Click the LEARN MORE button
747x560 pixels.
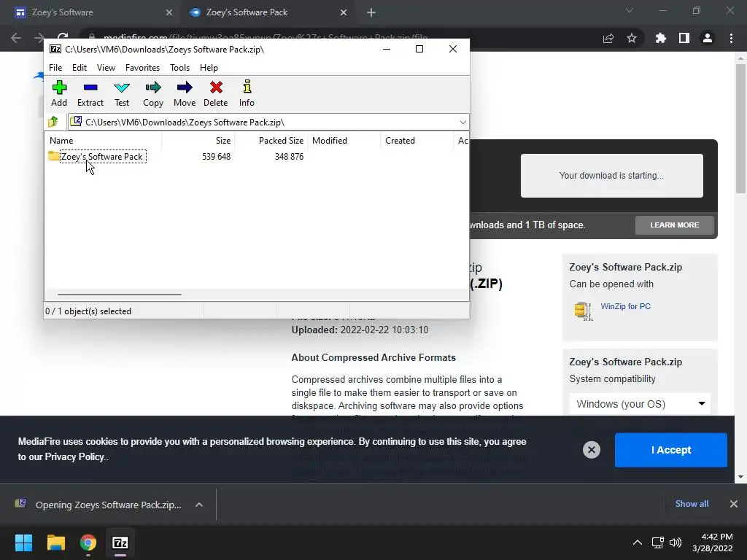[x=675, y=225]
